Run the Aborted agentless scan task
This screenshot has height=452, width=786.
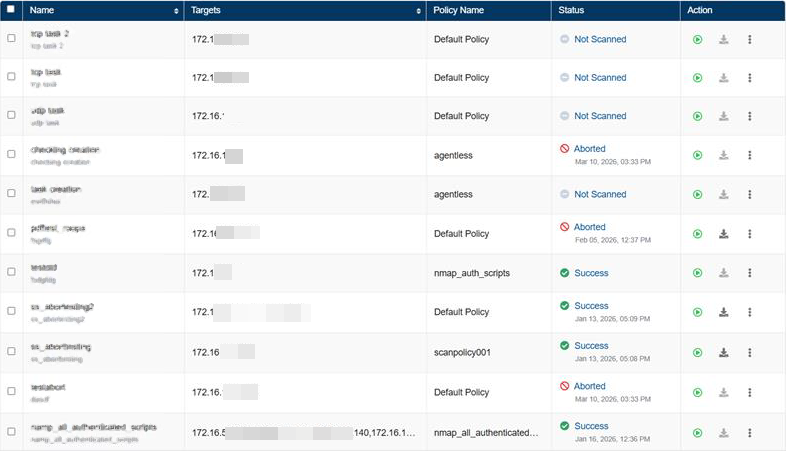click(x=697, y=155)
